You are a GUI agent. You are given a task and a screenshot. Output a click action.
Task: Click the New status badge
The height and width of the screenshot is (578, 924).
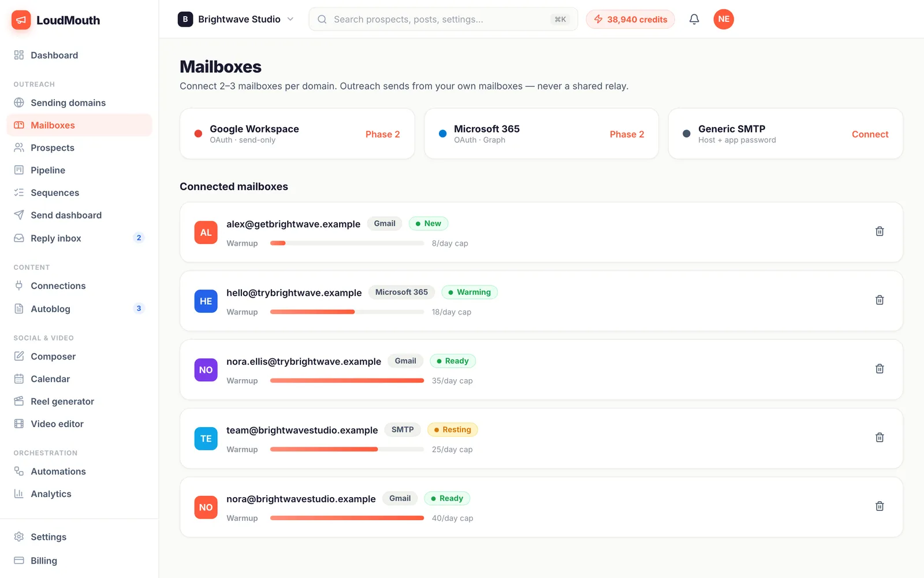coord(429,224)
